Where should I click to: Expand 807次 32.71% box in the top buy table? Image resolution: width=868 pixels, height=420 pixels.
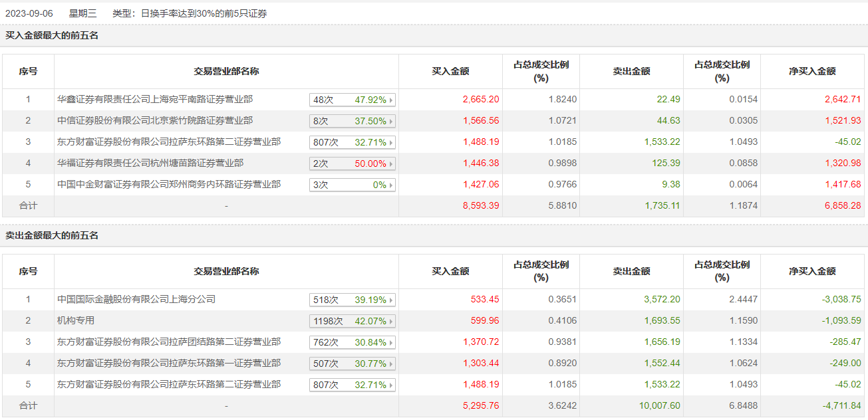click(x=353, y=142)
